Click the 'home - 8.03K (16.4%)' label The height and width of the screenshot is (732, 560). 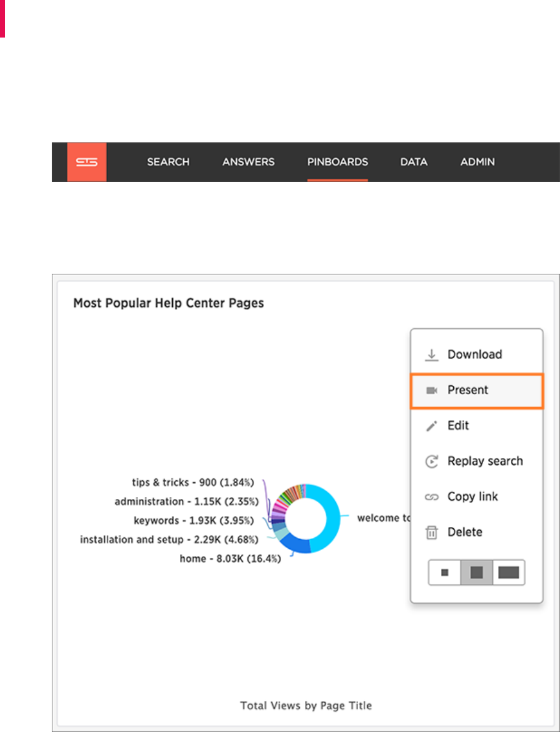230,559
